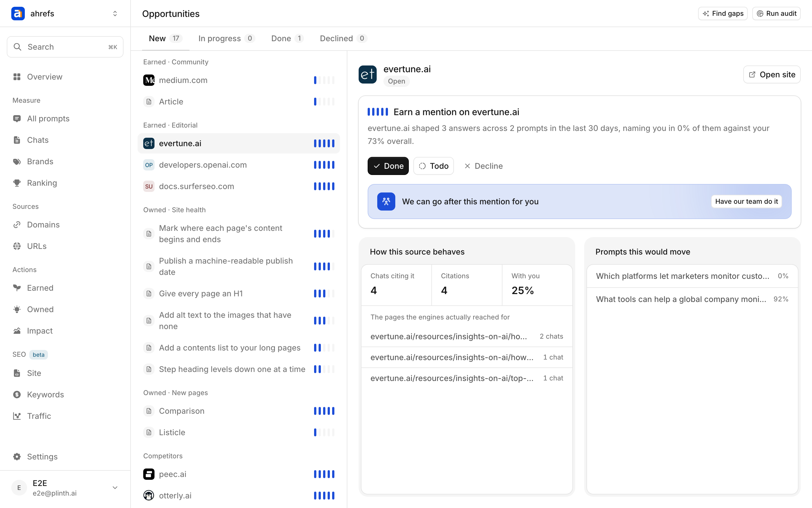Switch to the Declined tab
The image size is (812, 508).
[x=343, y=39]
